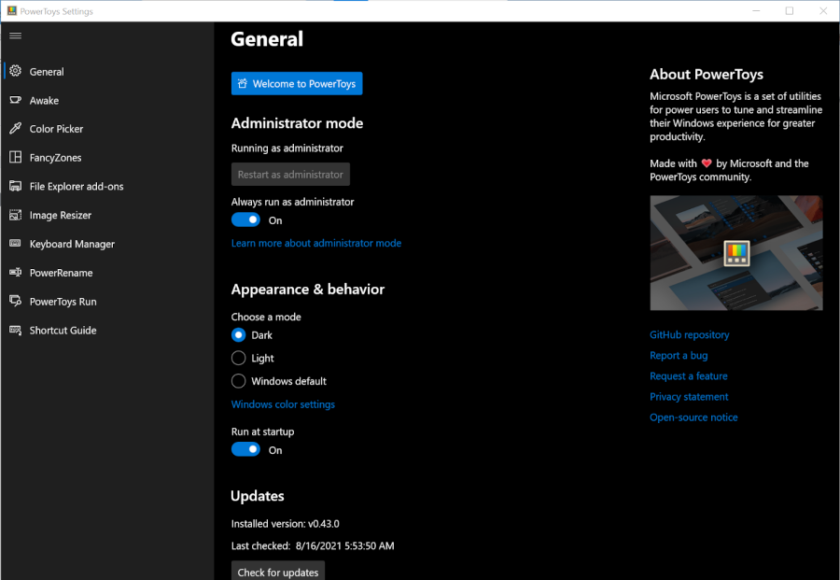The height and width of the screenshot is (580, 840).
Task: Open the Privacy statement link
Action: pyautogui.click(x=689, y=397)
